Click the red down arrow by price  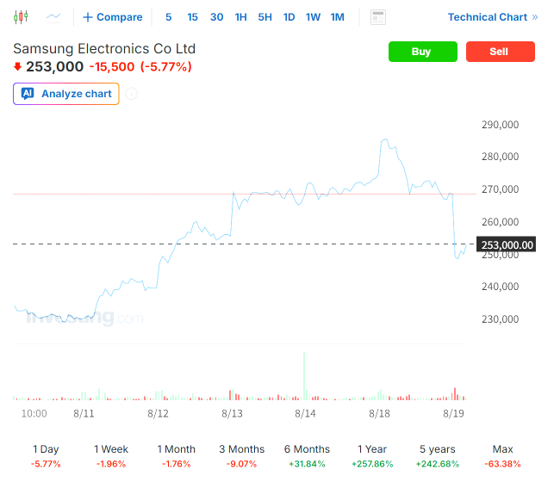click(x=17, y=66)
